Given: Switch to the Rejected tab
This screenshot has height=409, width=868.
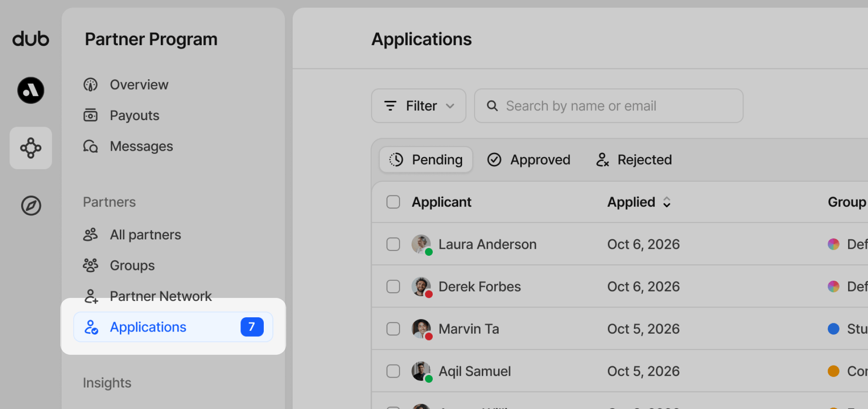Looking at the screenshot, I should pyautogui.click(x=634, y=160).
